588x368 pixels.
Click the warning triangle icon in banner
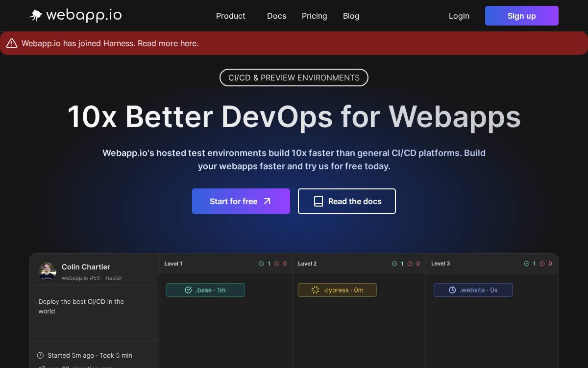[x=12, y=43]
